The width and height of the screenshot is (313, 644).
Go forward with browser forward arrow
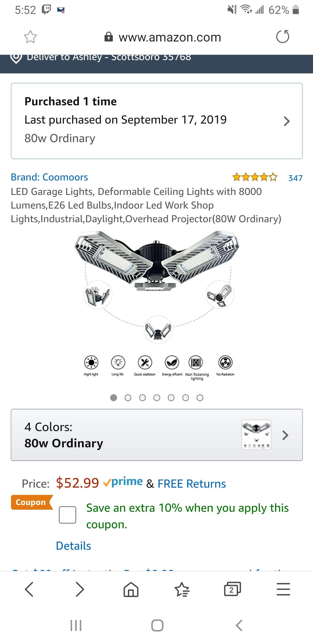tap(80, 589)
